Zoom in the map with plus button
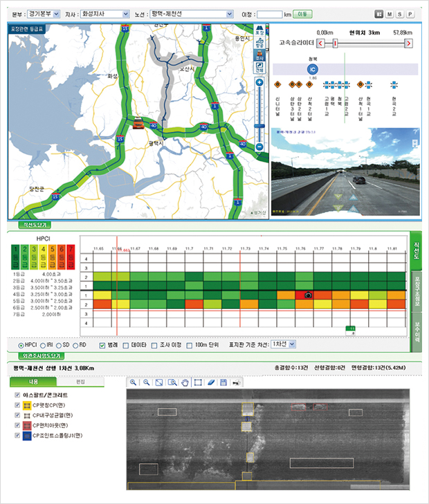This screenshot has width=429, height=504. pos(259,82)
